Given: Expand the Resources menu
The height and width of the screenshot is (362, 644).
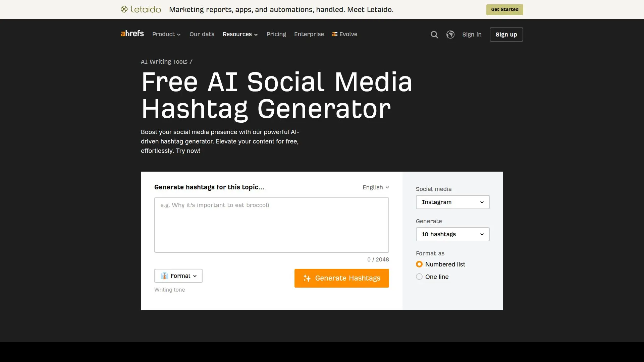Looking at the screenshot, I should [x=240, y=34].
